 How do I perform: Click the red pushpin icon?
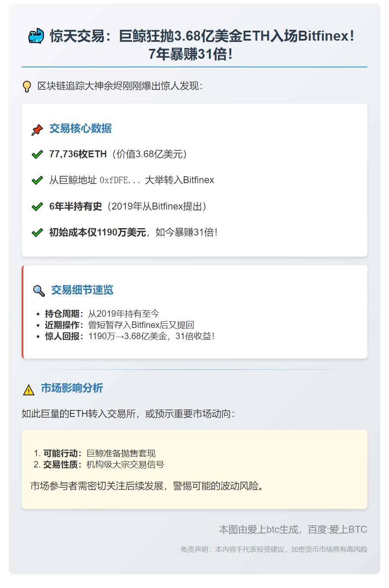click(37, 129)
